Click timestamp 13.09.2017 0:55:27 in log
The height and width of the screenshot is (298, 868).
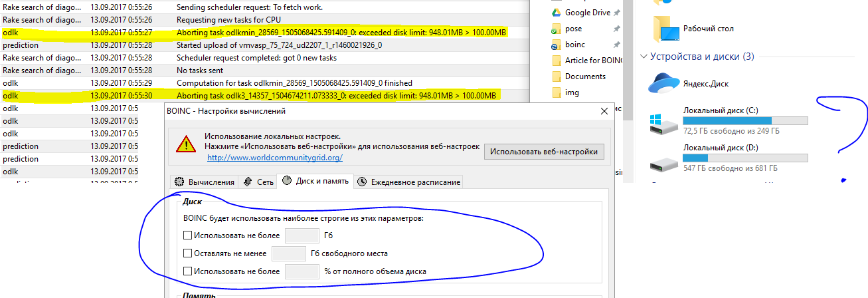[x=122, y=33]
